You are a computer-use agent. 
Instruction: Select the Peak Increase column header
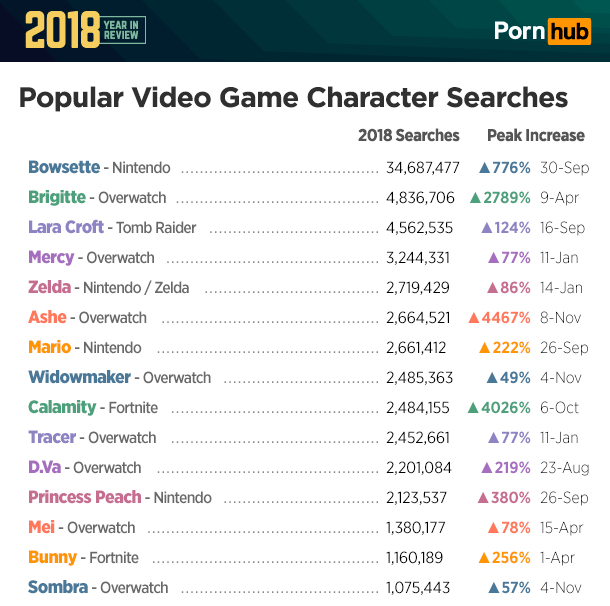535,135
